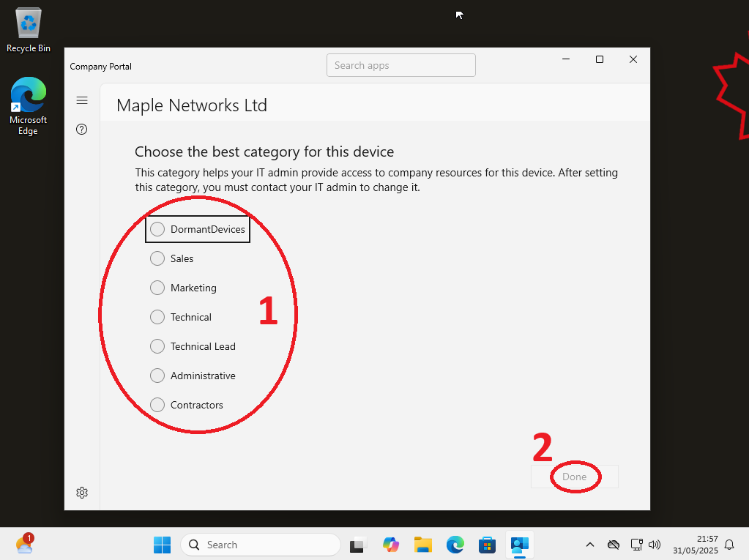Viewport: 749px width, 560px height.
Task: Launch File Explorer from taskbar
Action: click(422, 545)
